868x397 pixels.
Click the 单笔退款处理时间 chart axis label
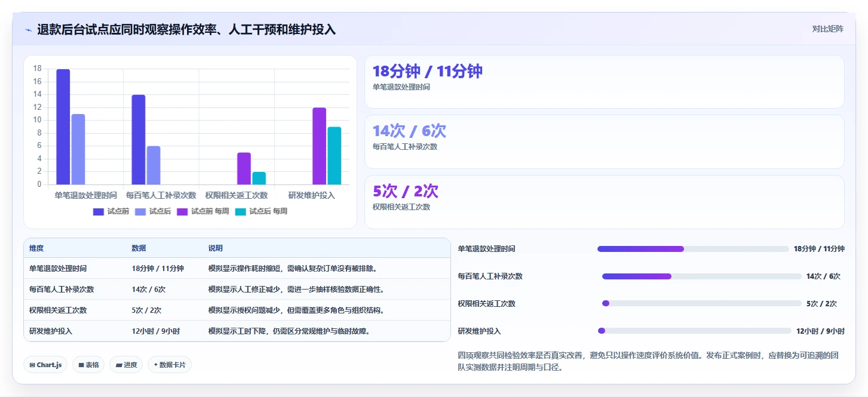point(85,195)
